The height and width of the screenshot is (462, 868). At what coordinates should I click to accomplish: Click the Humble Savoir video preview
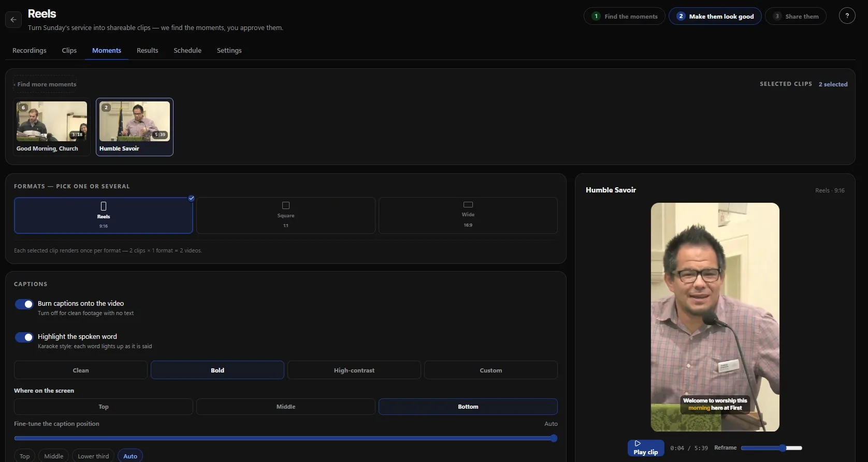715,317
